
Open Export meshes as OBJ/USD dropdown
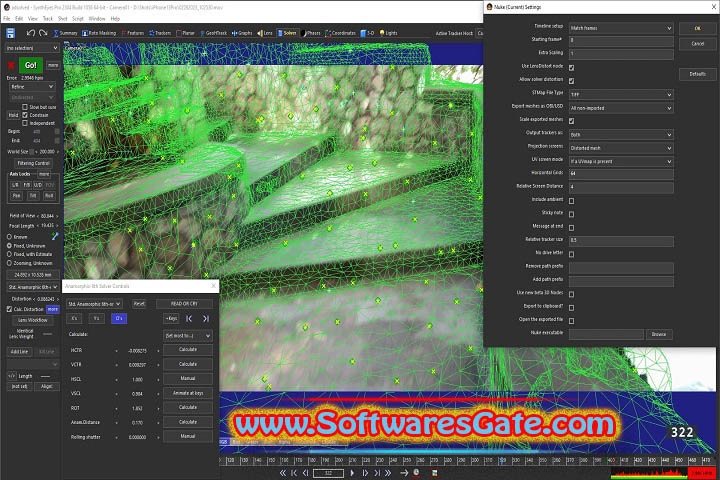(x=621, y=108)
